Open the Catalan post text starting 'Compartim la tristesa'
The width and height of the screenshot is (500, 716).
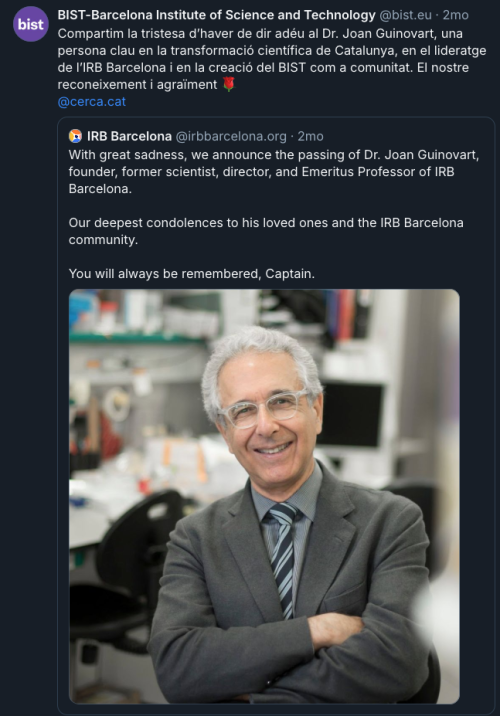coord(272,59)
